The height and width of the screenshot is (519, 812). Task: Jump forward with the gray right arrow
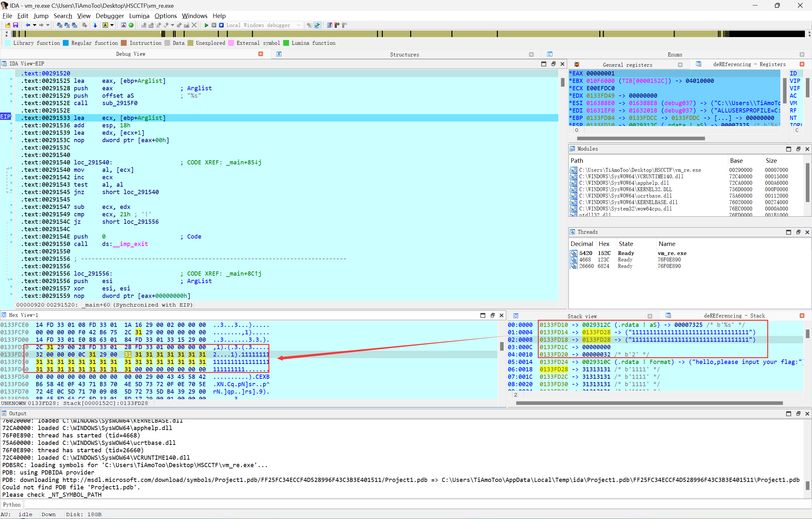click(41, 25)
